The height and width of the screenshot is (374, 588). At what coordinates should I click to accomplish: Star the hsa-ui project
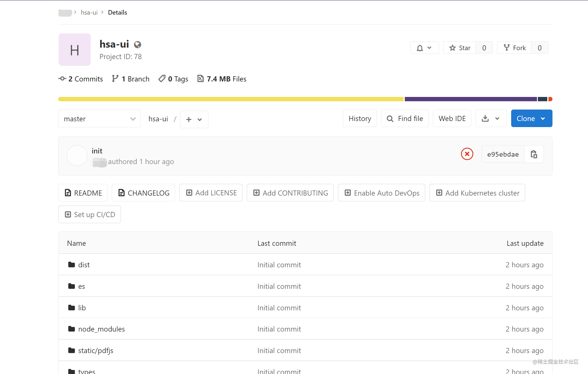coord(460,48)
